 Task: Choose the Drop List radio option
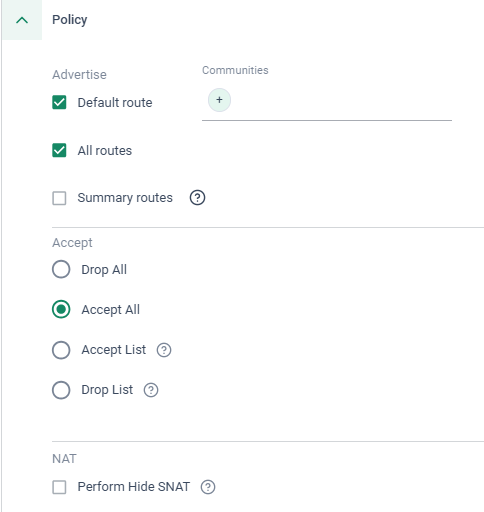(x=61, y=390)
